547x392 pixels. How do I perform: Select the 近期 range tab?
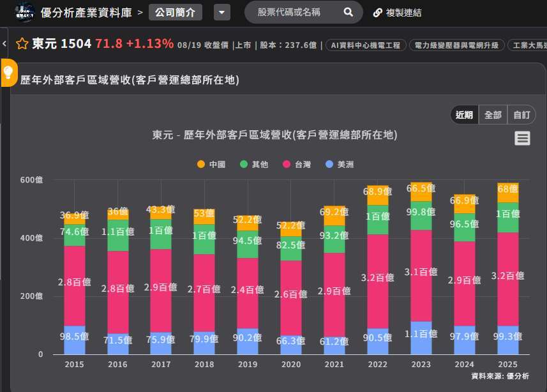tap(464, 115)
